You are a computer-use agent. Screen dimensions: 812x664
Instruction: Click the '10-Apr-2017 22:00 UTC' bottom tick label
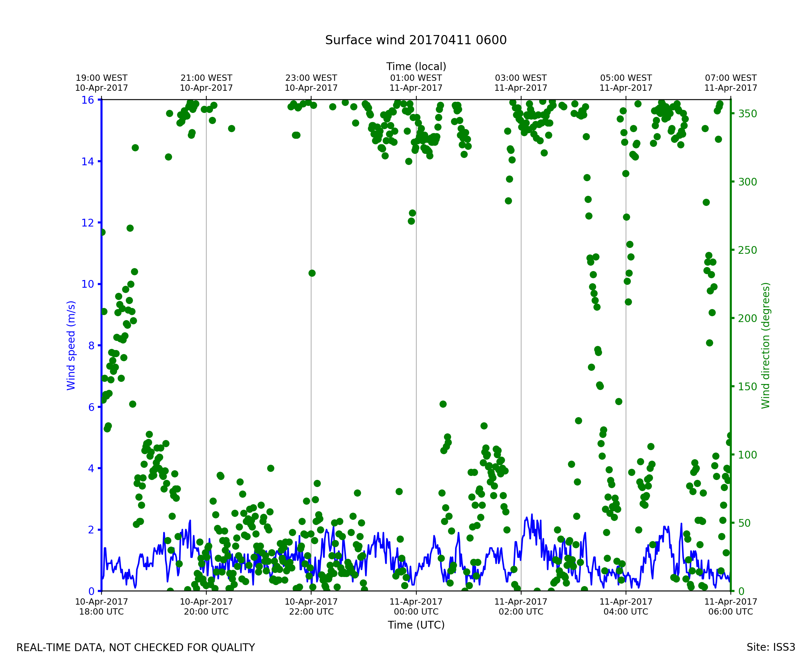[311, 606]
